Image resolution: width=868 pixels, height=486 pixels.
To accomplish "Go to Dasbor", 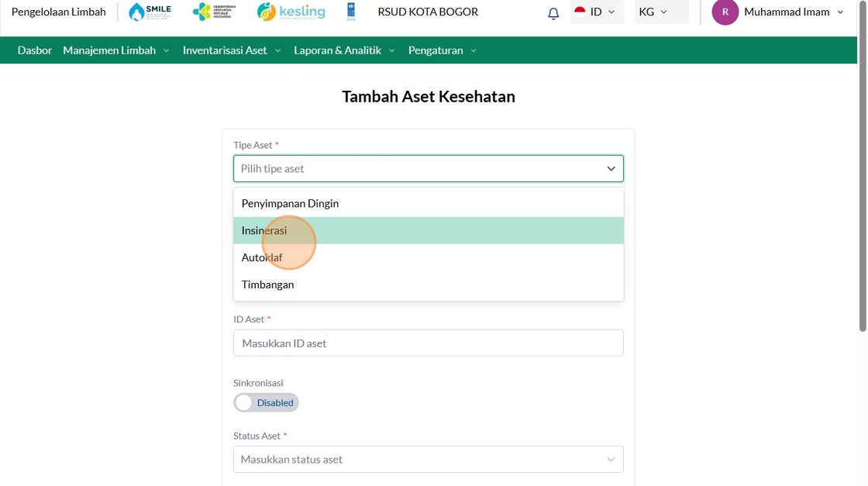I will point(35,50).
